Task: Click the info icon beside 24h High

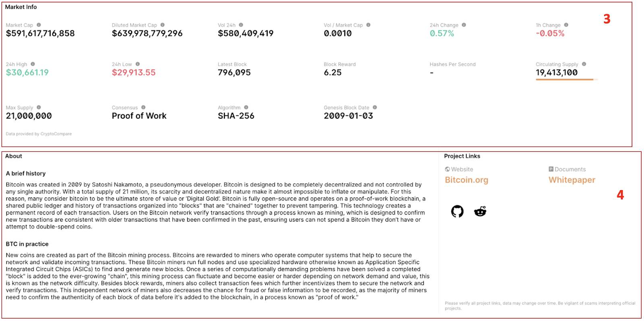Action: [x=33, y=64]
